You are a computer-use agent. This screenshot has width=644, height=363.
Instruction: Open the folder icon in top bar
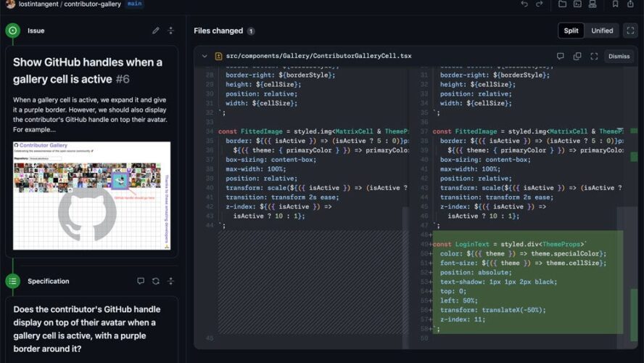click(562, 4)
